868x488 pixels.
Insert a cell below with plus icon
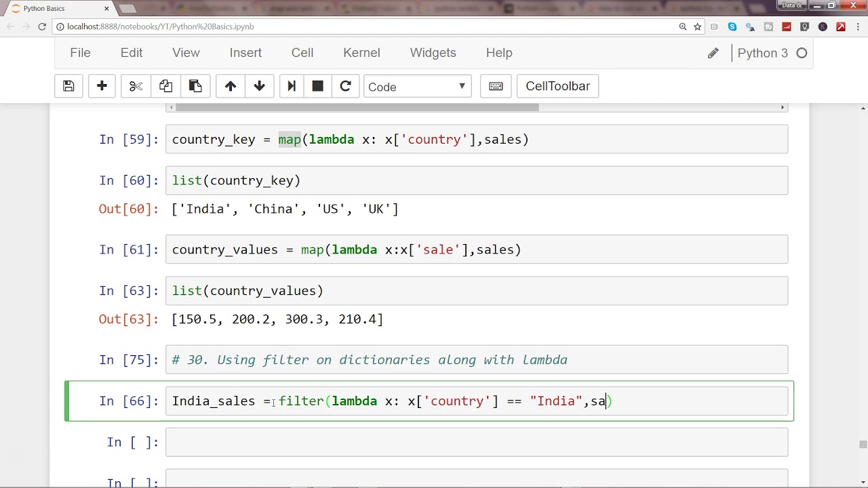[102, 86]
